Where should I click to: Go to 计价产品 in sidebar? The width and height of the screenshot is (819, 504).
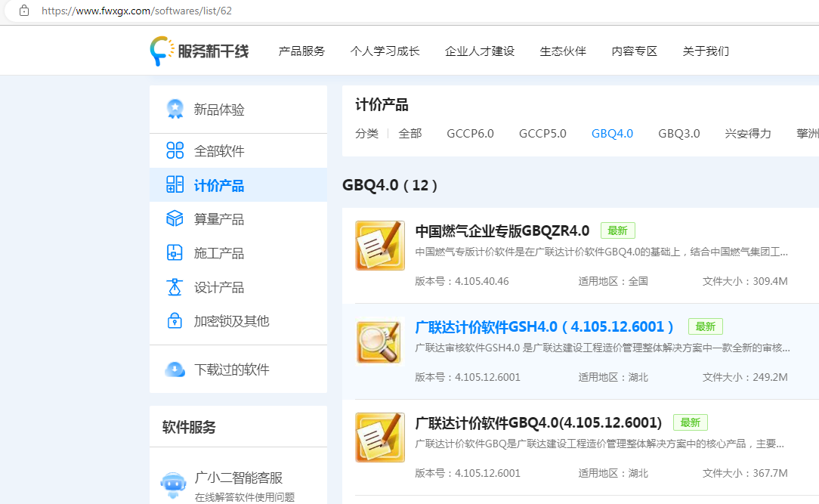(x=238, y=185)
